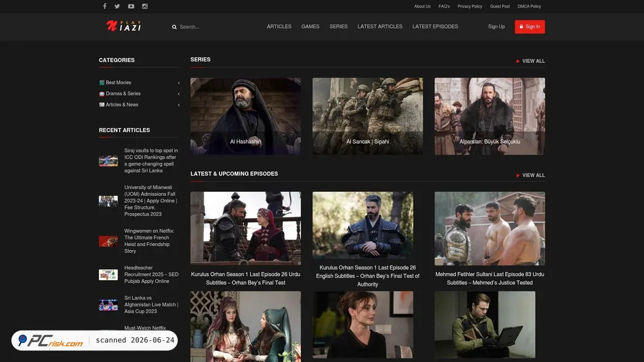Click the University of Mianwali article thumbnail
Viewport: 644px width, 362px height.
pyautogui.click(x=108, y=201)
